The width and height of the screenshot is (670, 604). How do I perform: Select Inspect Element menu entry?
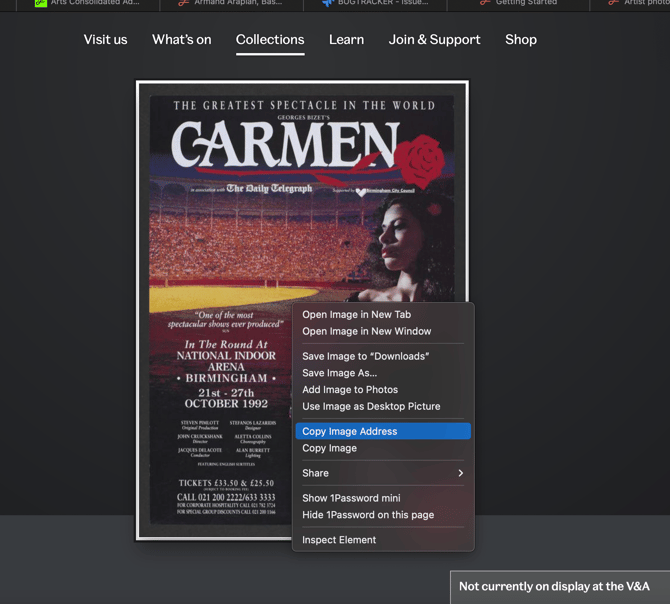383,540
